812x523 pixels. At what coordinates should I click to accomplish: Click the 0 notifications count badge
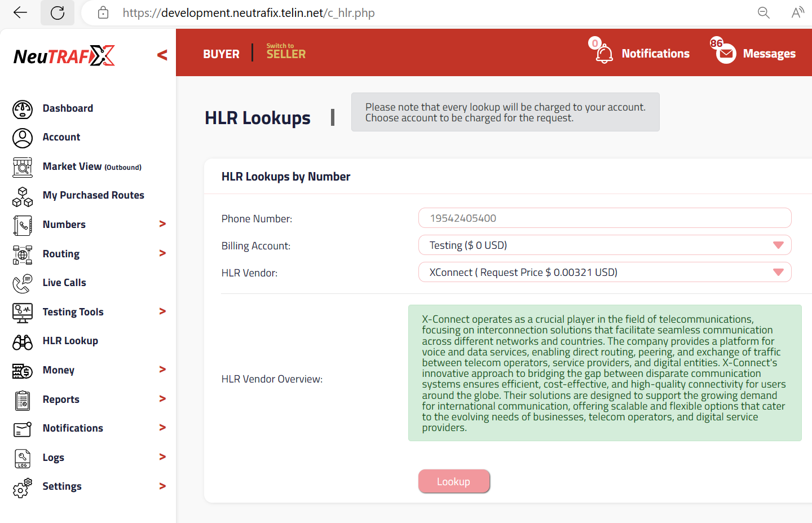coord(594,43)
